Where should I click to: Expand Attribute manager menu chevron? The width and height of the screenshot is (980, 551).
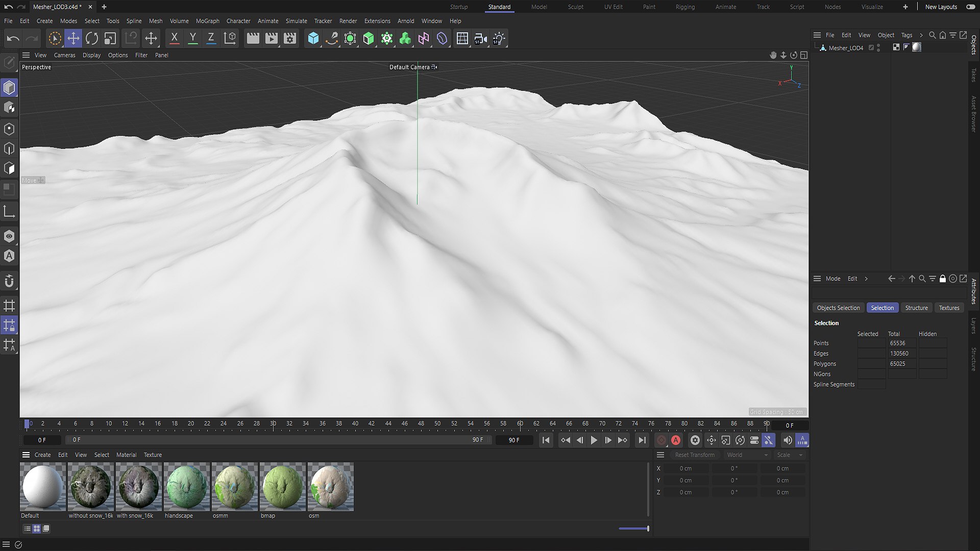866,279
